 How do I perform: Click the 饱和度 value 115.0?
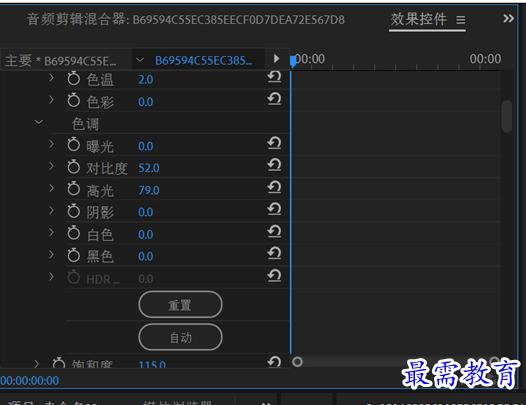(152, 364)
